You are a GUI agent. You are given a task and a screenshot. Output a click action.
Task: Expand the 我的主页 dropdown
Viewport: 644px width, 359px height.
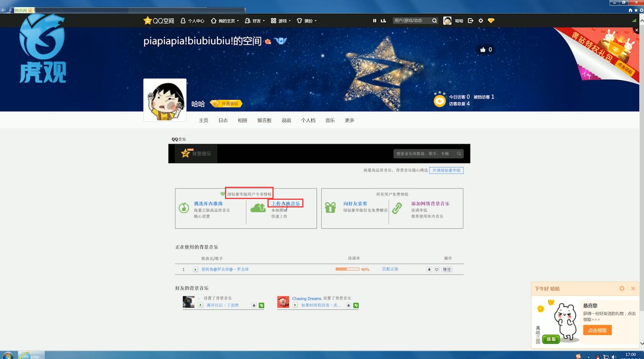coord(225,21)
